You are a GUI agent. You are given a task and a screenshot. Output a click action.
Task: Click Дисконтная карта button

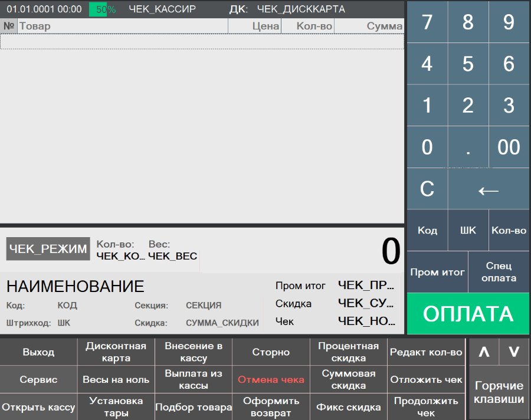[116, 352]
